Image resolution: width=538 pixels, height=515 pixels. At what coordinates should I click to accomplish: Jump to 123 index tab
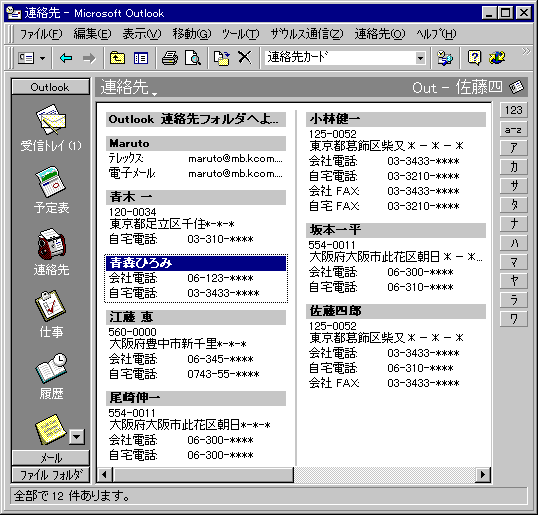pyautogui.click(x=513, y=110)
